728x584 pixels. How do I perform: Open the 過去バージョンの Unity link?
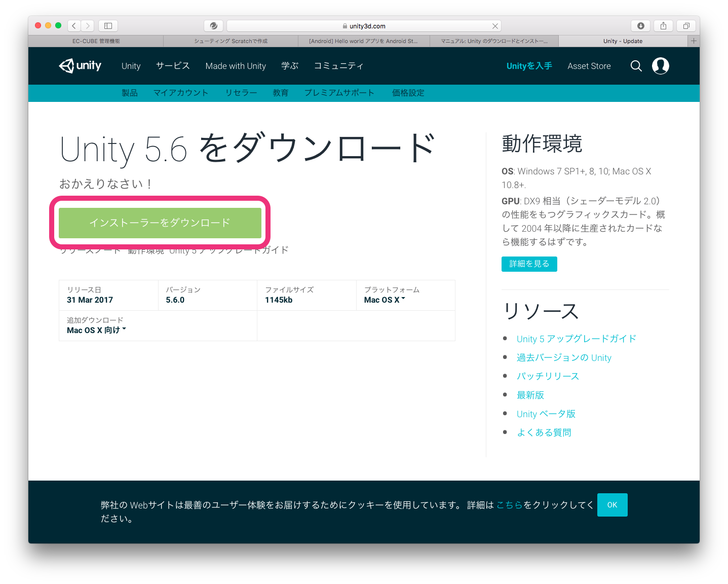click(564, 357)
